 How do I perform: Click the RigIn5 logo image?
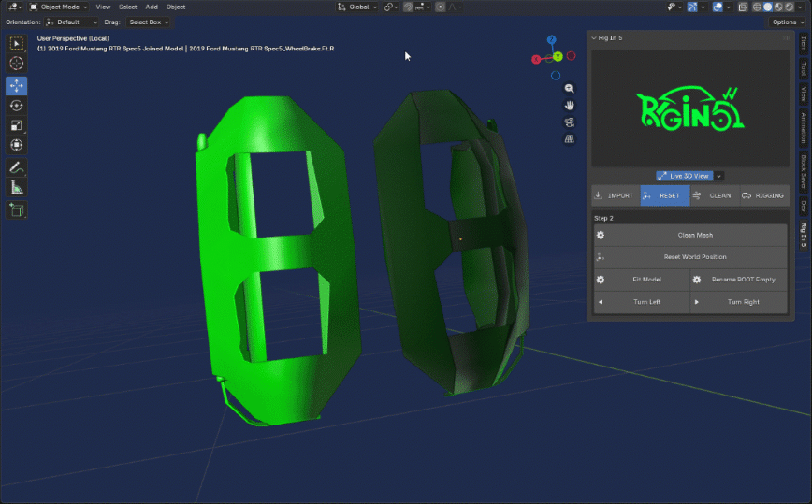tap(690, 108)
